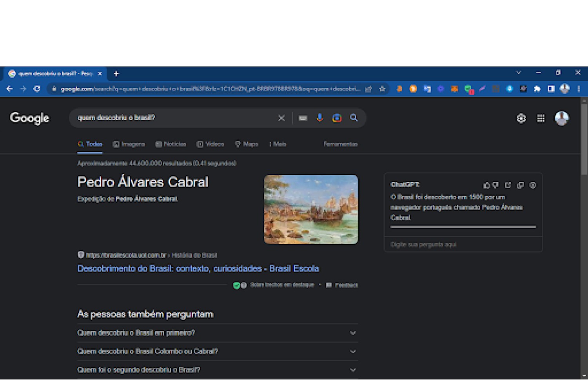Image resolution: width=588 pixels, height=392 pixels.
Task: Expand 'Quem foi o segundo descobriu o Brasil?'
Action: coord(218,370)
